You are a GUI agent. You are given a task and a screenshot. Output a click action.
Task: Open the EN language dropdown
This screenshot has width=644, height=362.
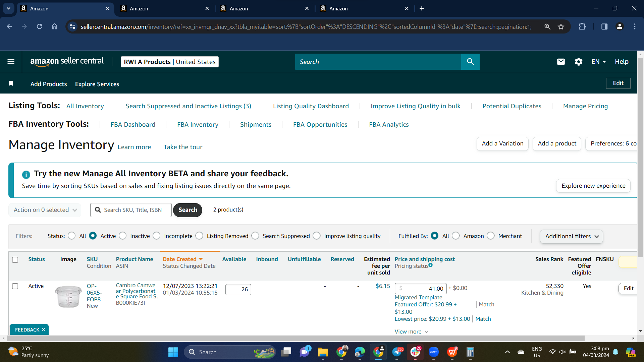[x=599, y=62]
